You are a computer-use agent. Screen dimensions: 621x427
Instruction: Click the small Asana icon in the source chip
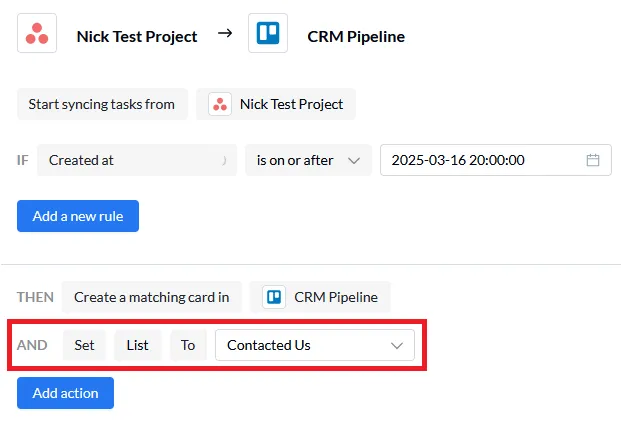(x=221, y=104)
